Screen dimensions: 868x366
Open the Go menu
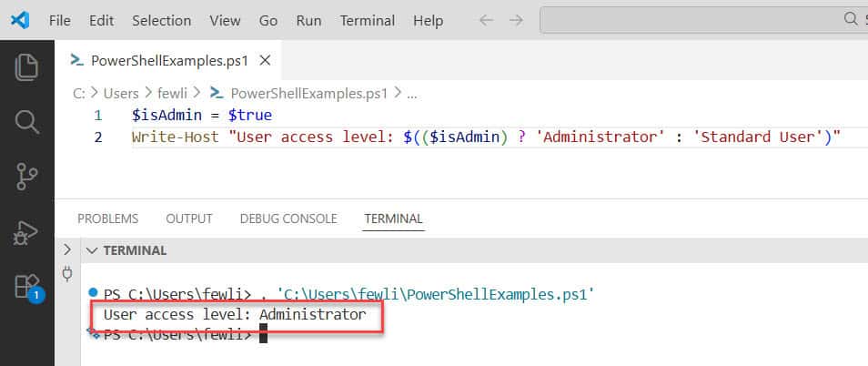pos(268,21)
